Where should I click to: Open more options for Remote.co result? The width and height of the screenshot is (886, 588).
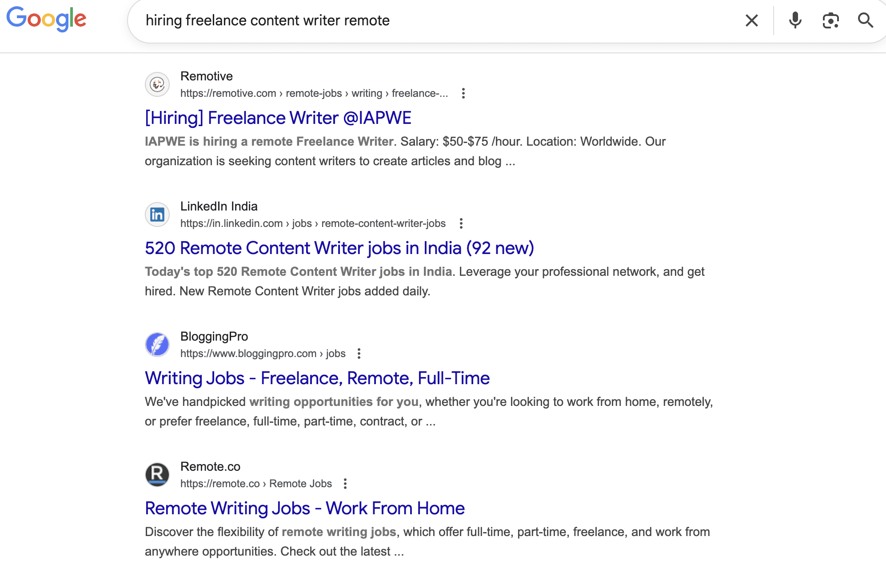(x=345, y=484)
